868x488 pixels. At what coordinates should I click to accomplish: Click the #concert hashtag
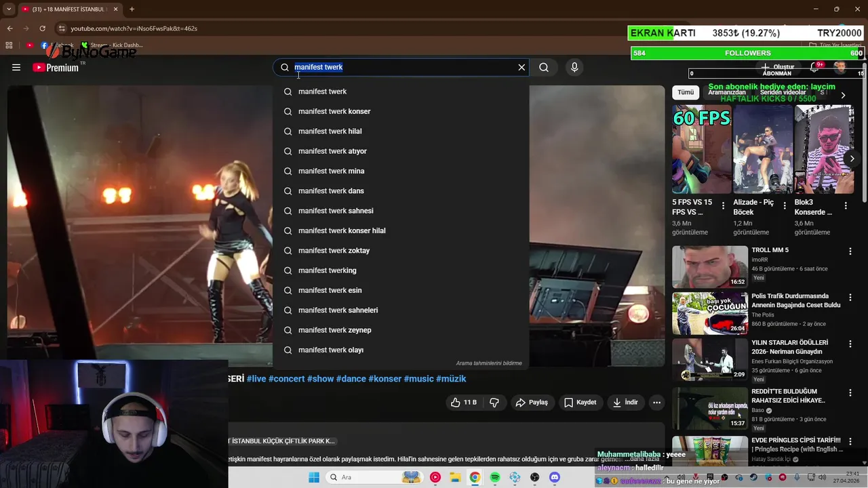[x=286, y=379]
